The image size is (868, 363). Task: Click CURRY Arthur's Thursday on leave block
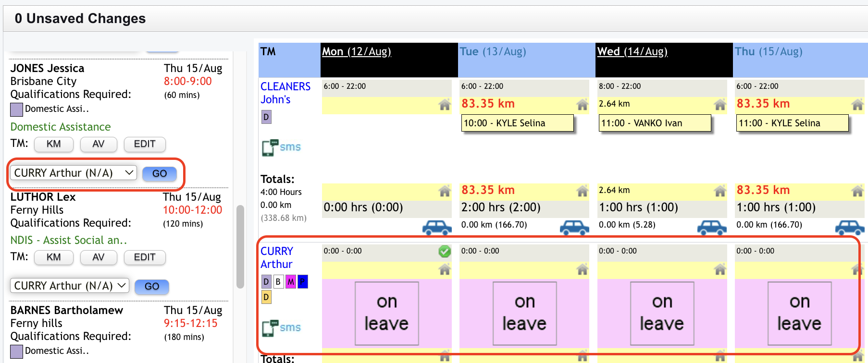tap(800, 314)
